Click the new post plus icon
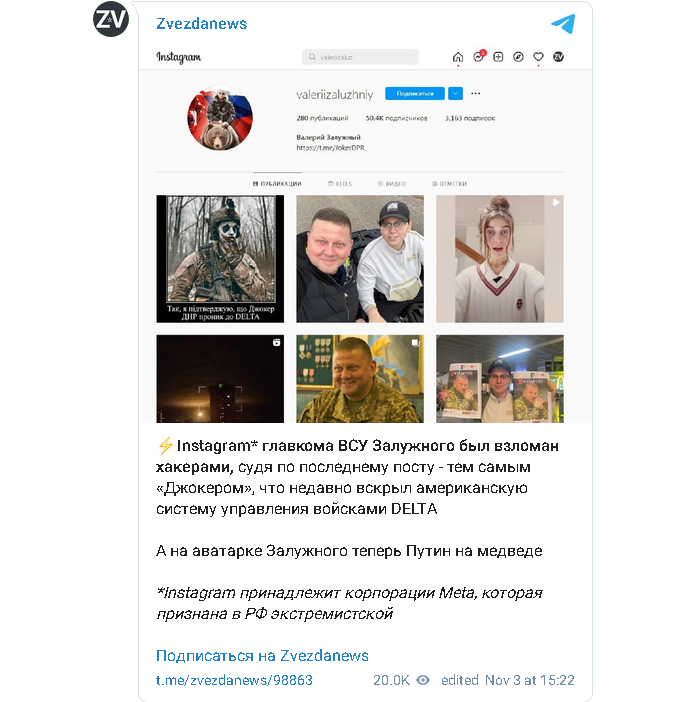 498,57
